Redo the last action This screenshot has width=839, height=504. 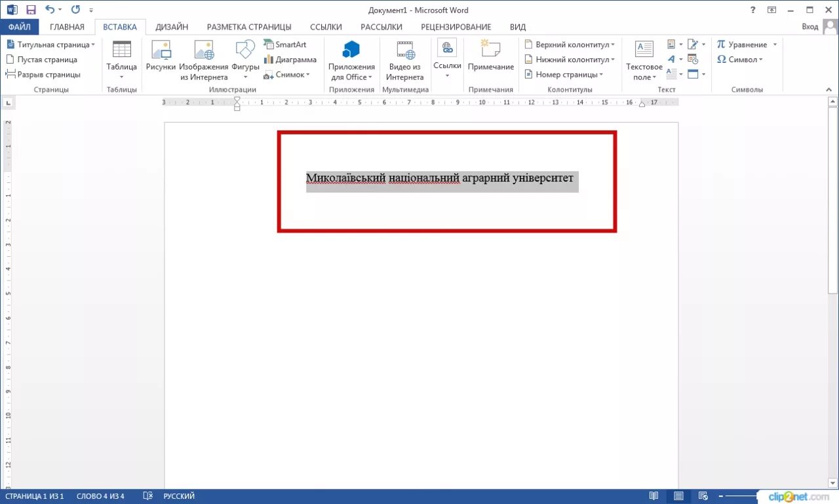pos(75,10)
